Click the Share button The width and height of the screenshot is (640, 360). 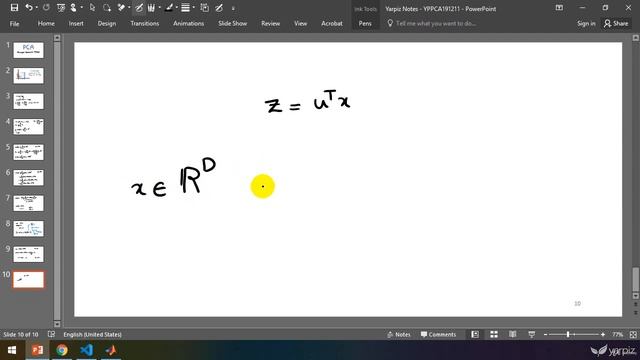point(616,24)
